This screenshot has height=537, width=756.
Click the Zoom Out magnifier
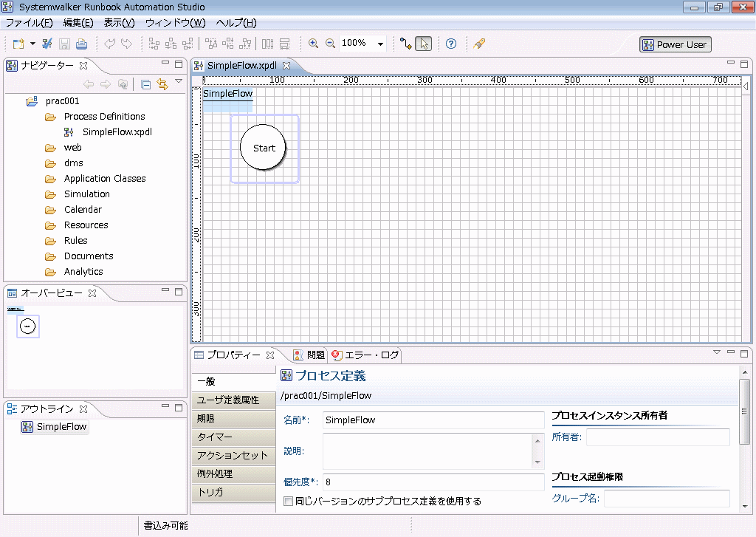tap(330, 44)
